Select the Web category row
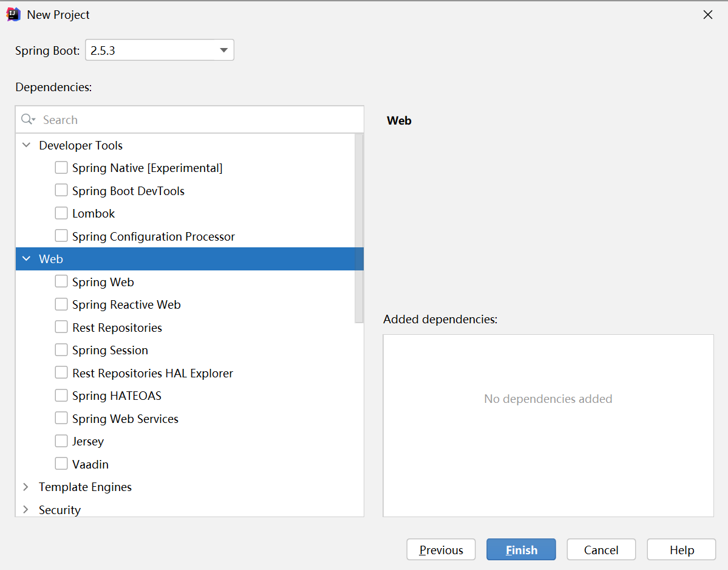728x570 pixels. pos(189,259)
